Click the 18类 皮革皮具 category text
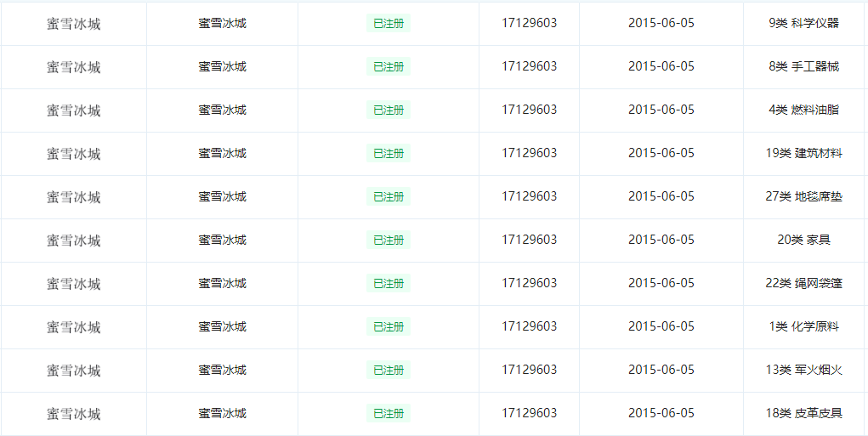Image resolution: width=868 pixels, height=436 pixels. [x=803, y=413]
